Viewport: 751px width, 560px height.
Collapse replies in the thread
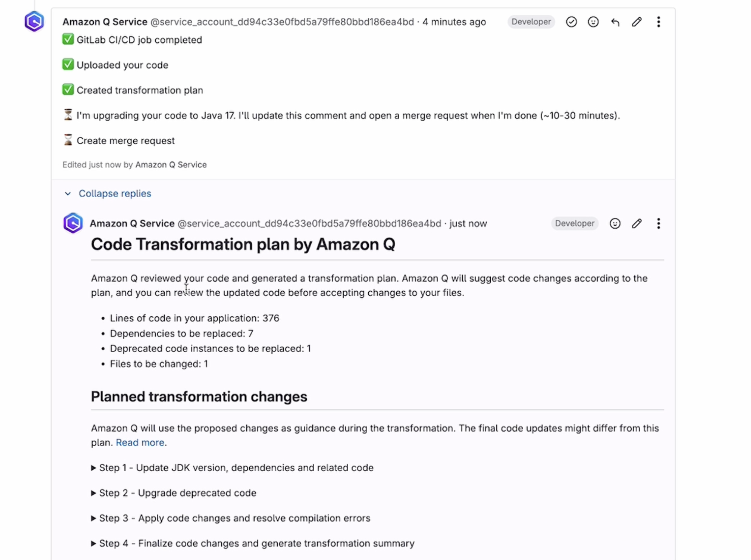(114, 193)
